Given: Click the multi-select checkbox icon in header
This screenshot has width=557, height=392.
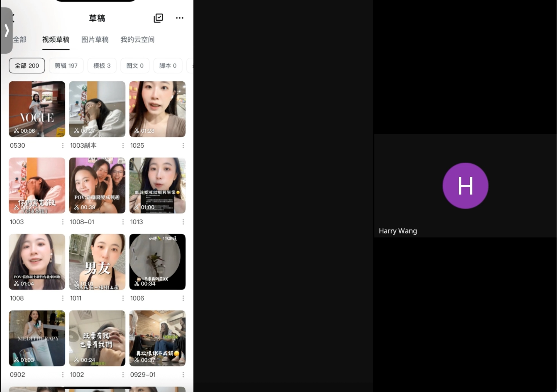Looking at the screenshot, I should coord(158,18).
